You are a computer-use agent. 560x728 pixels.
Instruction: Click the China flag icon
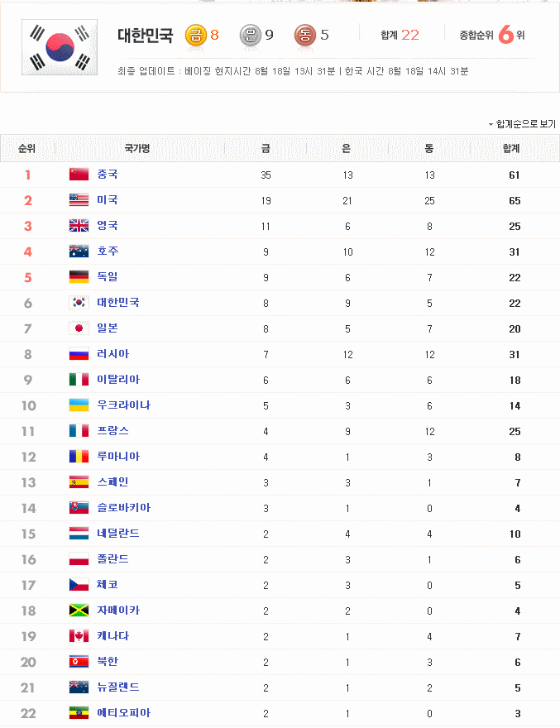tap(79, 175)
